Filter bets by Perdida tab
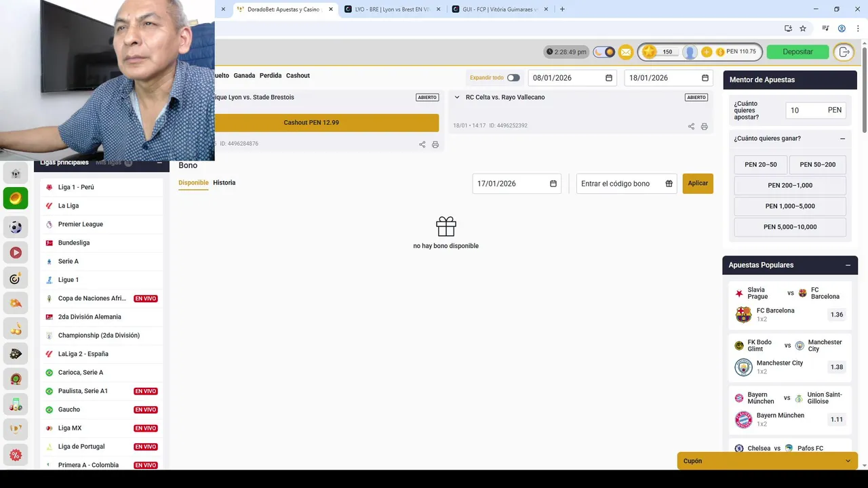 point(271,76)
